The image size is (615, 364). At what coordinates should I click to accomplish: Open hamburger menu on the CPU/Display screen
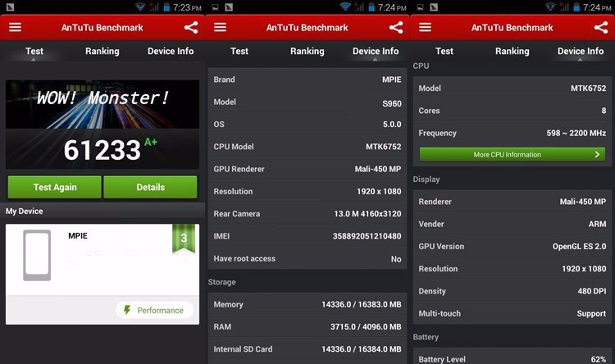pyautogui.click(x=425, y=27)
